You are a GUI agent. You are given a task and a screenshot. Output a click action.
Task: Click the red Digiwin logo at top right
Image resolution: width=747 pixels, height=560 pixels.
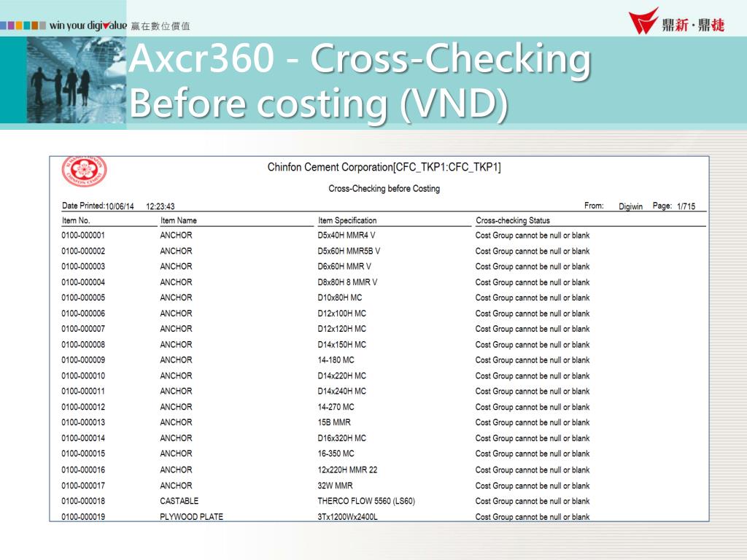point(676,21)
